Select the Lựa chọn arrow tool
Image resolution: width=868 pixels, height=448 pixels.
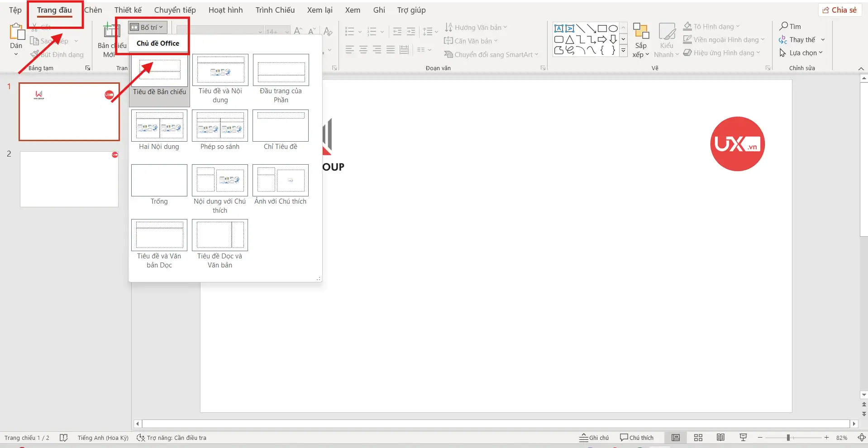click(783, 52)
